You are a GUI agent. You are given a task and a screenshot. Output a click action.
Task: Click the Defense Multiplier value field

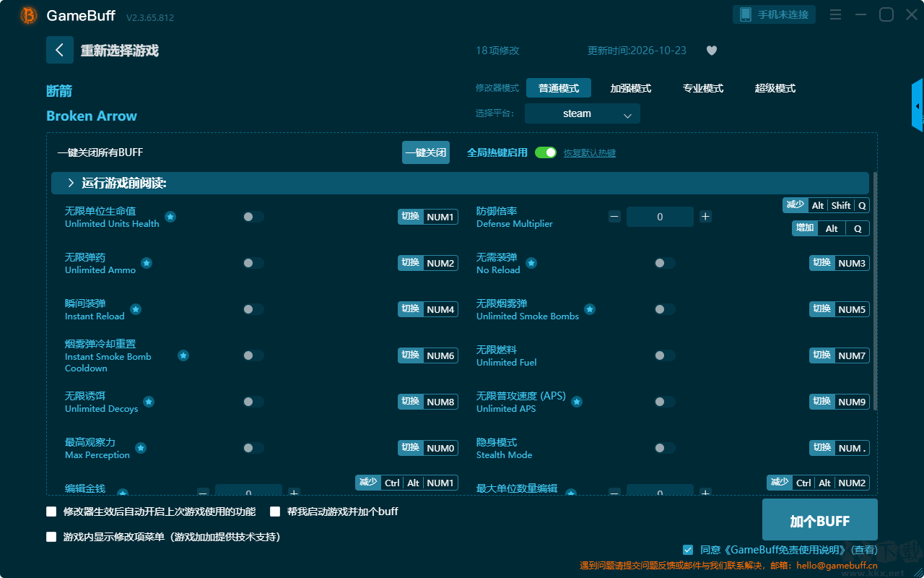(x=660, y=217)
